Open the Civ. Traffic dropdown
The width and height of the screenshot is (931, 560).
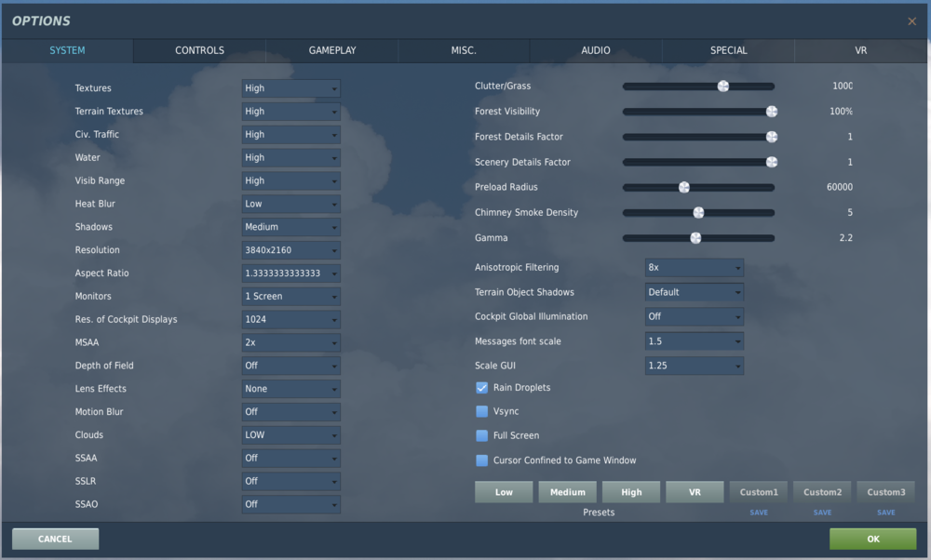coord(290,135)
